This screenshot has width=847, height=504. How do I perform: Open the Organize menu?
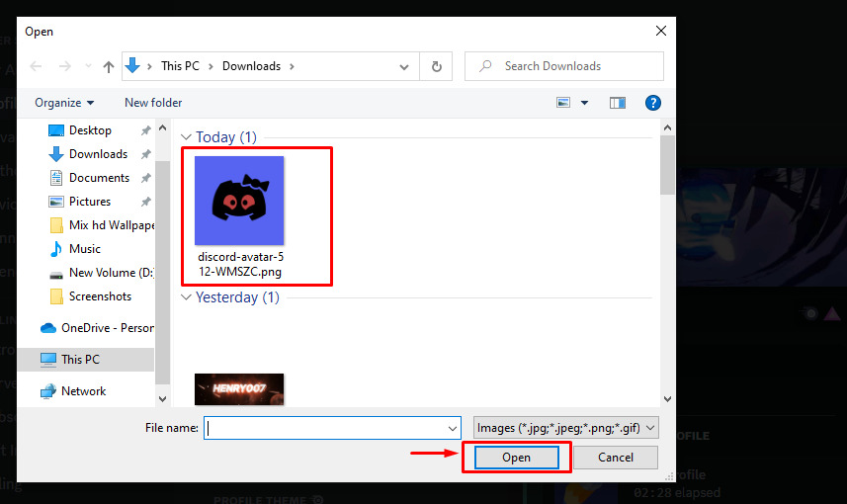click(64, 103)
